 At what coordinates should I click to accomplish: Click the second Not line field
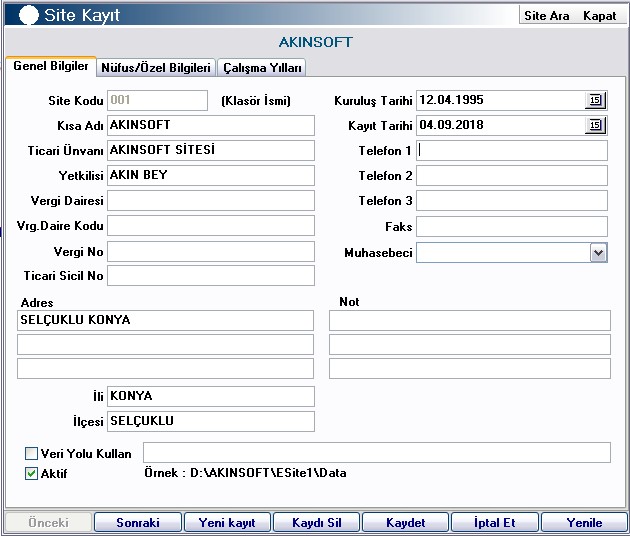pos(470,345)
